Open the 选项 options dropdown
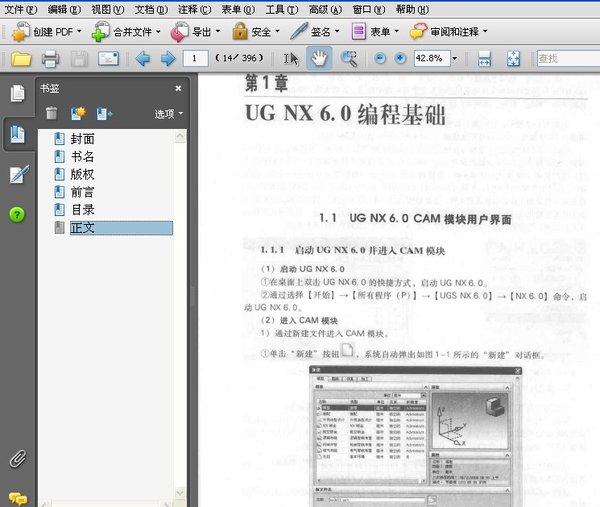The image size is (600, 507). point(169,114)
